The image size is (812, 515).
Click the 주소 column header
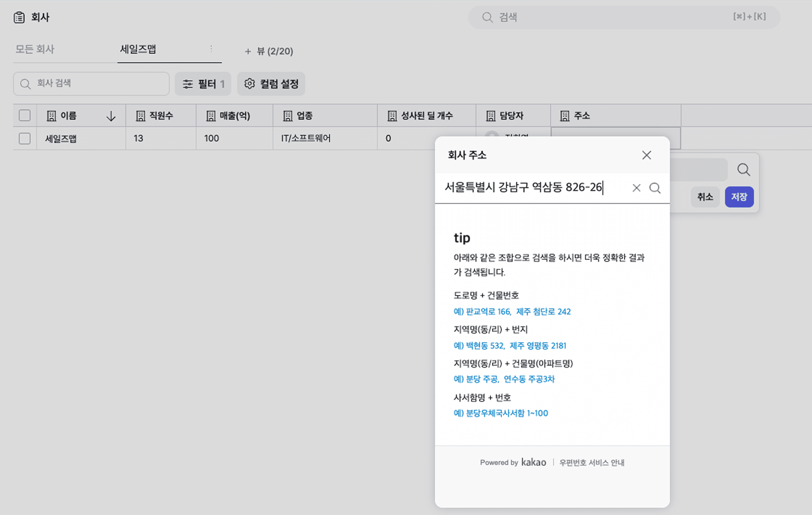tap(616, 116)
